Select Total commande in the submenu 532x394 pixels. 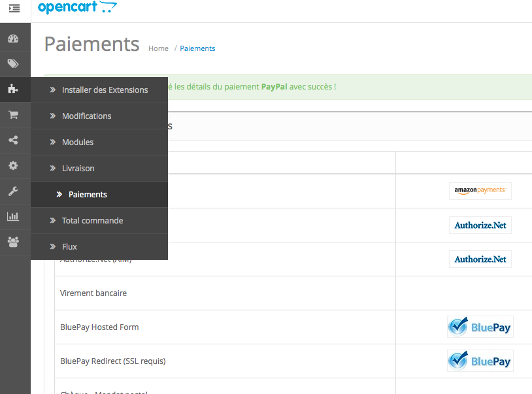(x=99, y=220)
